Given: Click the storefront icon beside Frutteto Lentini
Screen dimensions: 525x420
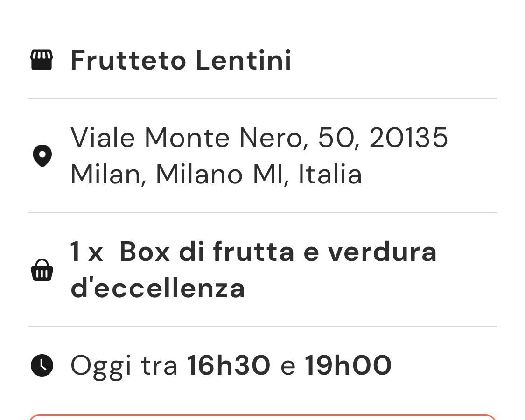Looking at the screenshot, I should 42,60.
